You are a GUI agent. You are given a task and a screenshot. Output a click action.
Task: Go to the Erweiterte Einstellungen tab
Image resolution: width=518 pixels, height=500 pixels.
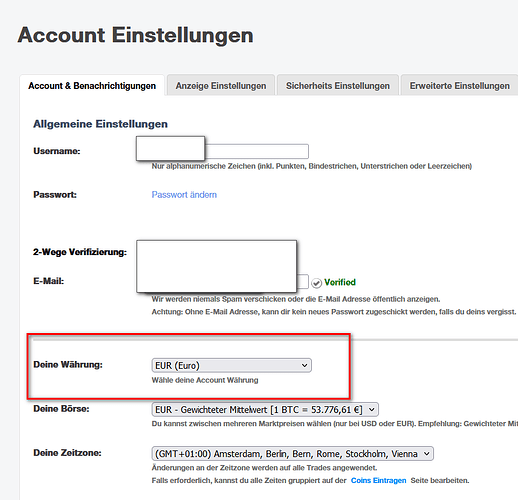(459, 86)
